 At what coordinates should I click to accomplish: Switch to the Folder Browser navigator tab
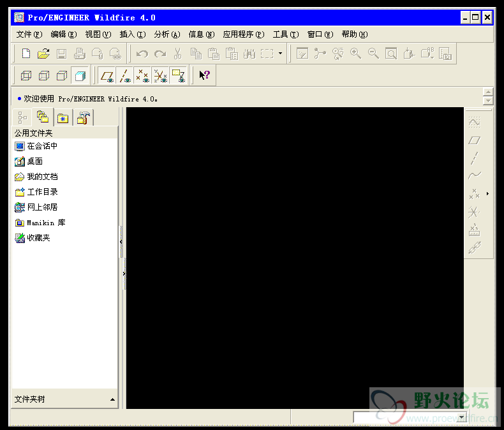(43, 117)
